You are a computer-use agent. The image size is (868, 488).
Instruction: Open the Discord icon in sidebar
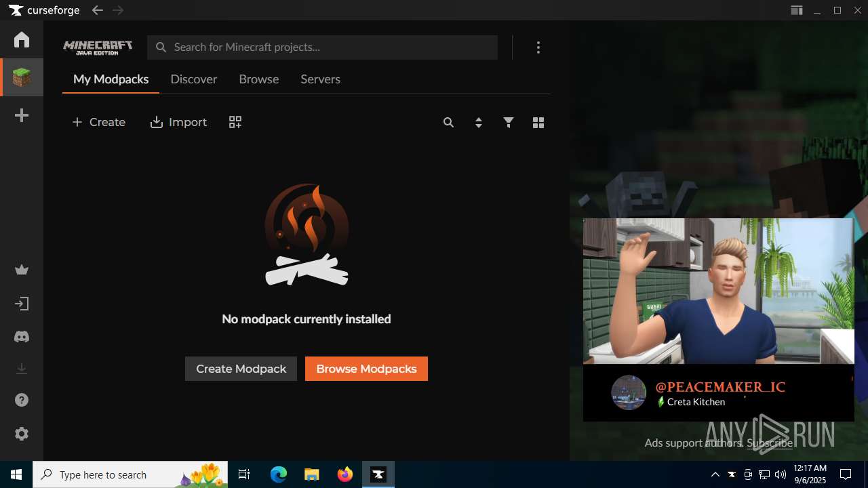tap(22, 337)
